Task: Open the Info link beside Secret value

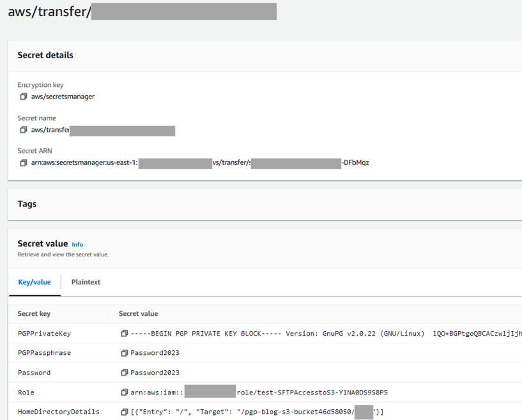Action: pos(77,244)
